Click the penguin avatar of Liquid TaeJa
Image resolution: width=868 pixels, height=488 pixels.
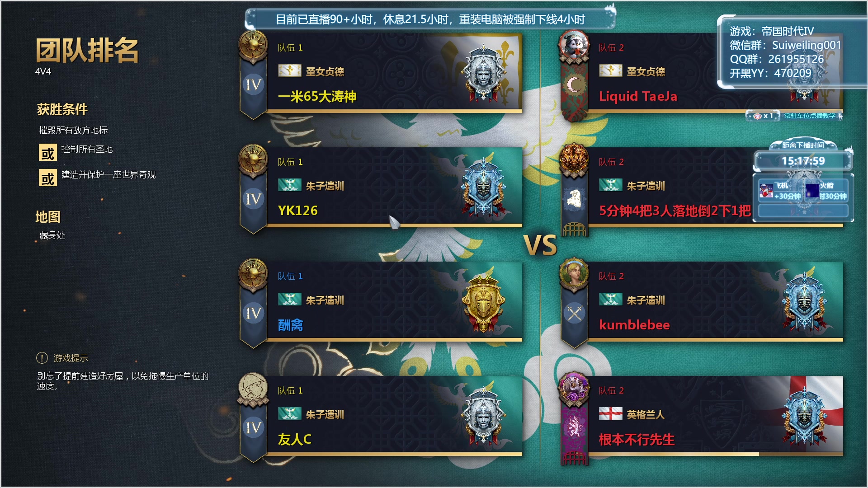coord(574,45)
